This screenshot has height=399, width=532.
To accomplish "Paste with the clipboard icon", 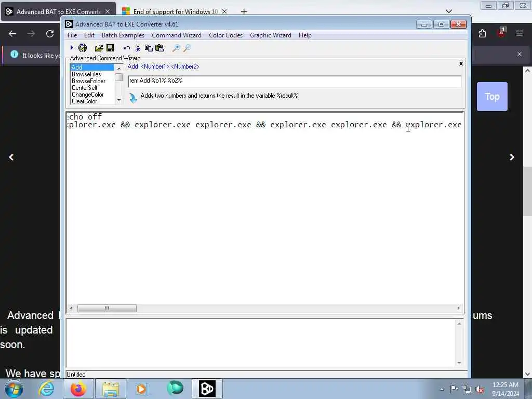I will tap(159, 48).
